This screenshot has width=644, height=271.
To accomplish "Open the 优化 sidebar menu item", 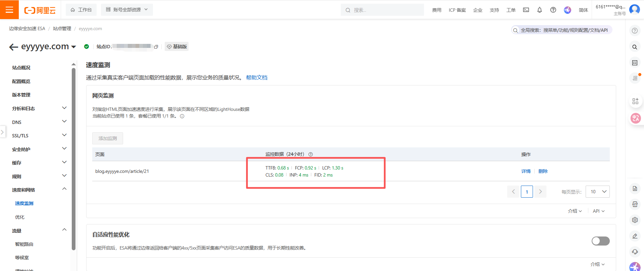I will pyautogui.click(x=20, y=217).
